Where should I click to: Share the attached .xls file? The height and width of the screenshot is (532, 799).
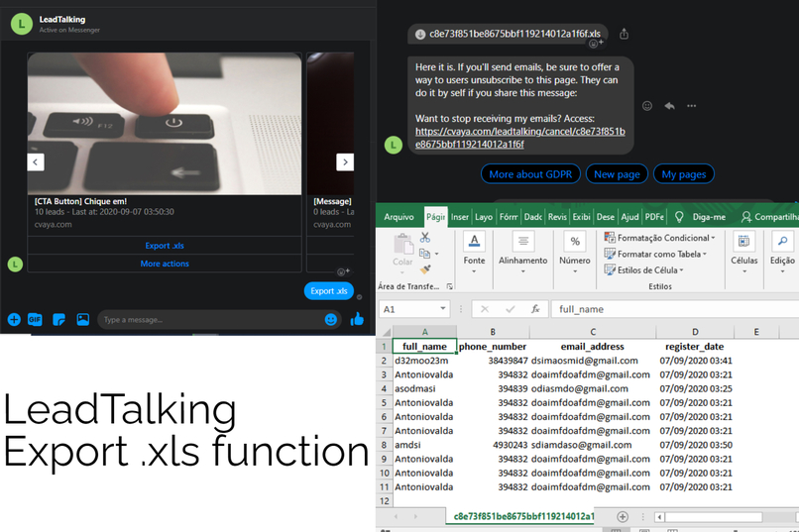(624, 34)
